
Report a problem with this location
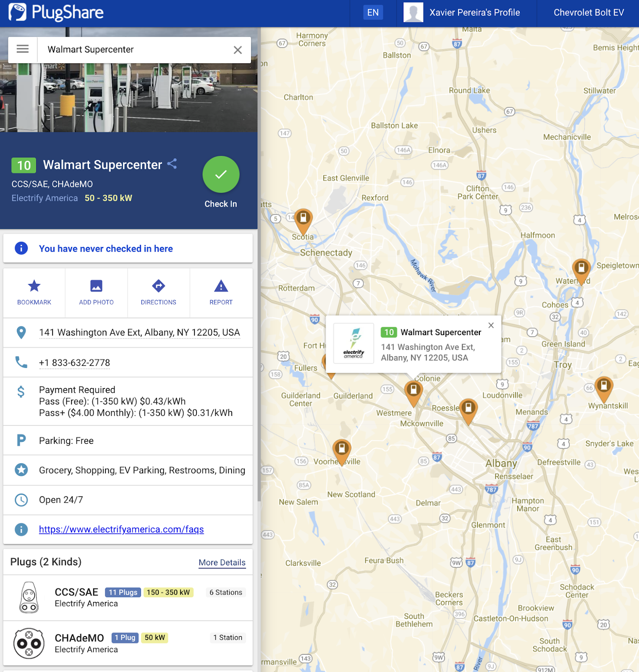tap(221, 293)
